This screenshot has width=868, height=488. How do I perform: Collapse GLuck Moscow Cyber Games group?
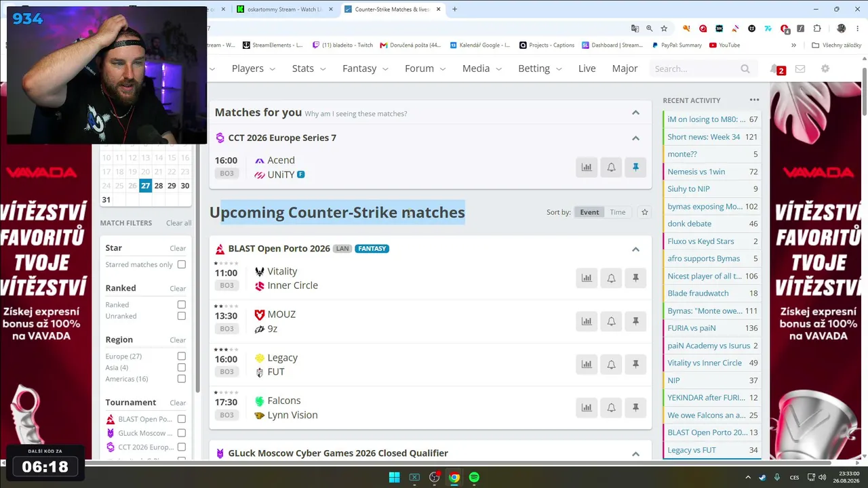[635, 453]
